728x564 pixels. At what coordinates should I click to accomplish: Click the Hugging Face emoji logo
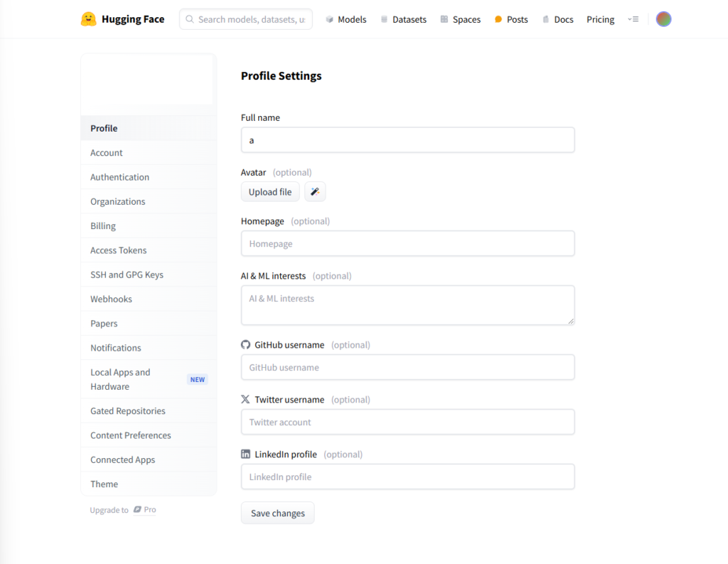tap(88, 19)
